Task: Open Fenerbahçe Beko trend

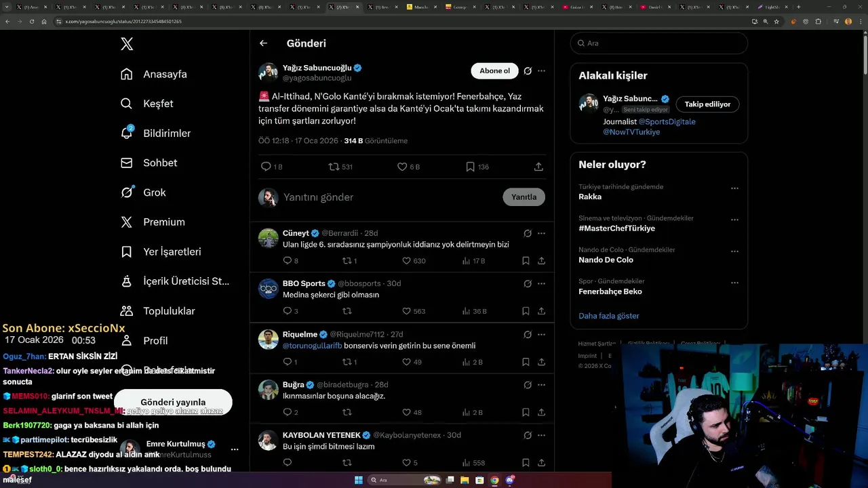Action: tap(610, 291)
